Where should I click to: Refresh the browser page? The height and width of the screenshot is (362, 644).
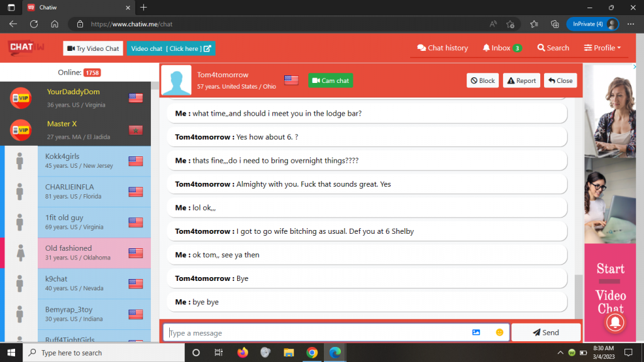pos(34,24)
